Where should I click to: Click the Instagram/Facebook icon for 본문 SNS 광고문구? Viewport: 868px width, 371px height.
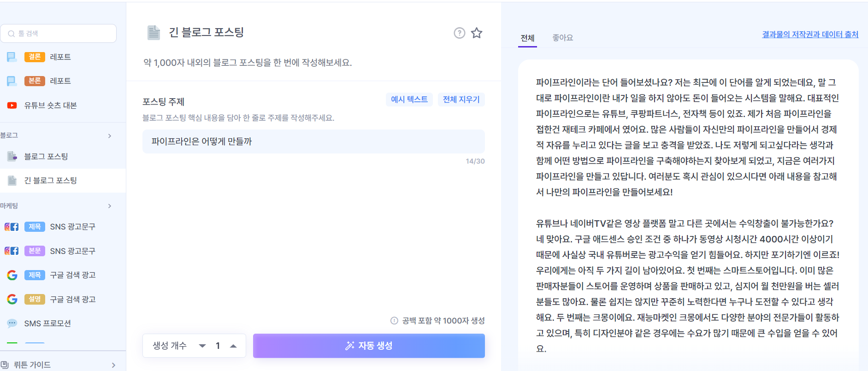pyautogui.click(x=12, y=251)
